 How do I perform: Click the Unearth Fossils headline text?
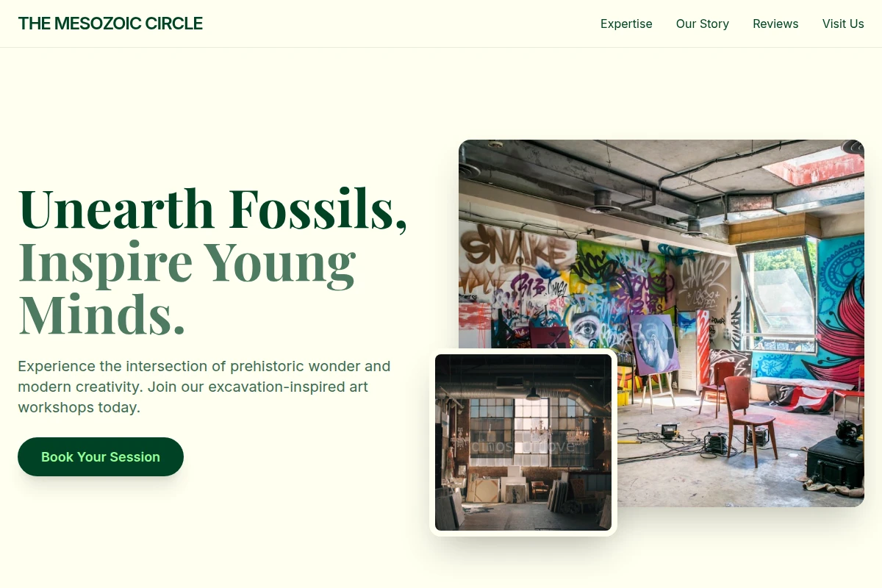point(212,209)
